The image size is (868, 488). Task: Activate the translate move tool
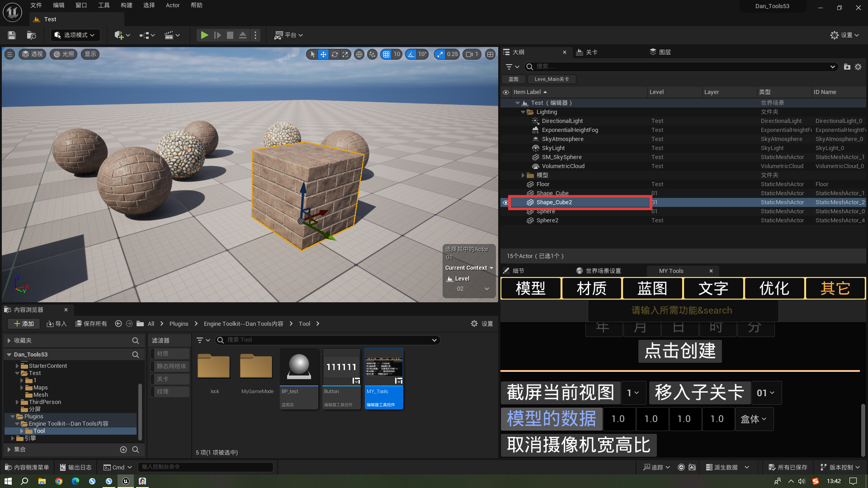point(323,54)
